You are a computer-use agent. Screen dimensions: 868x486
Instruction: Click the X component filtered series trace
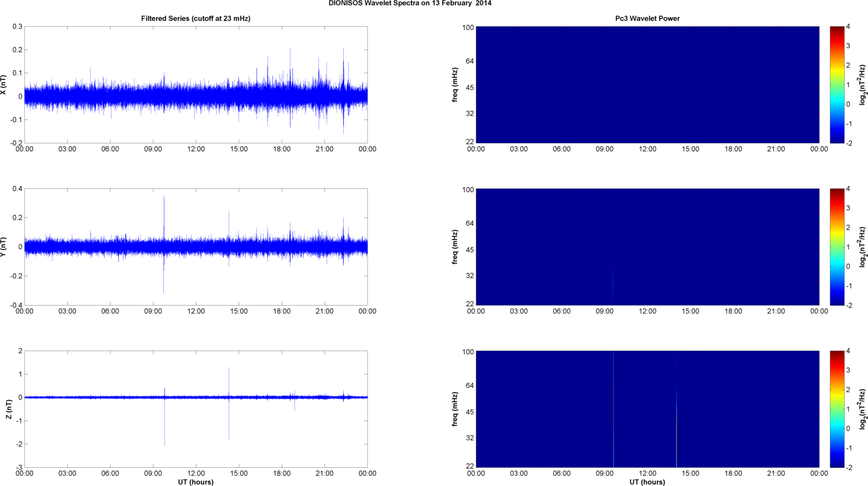coord(196,96)
